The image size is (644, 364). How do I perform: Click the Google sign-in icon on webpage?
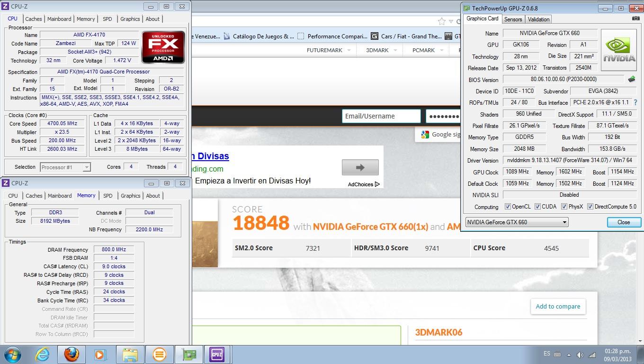pyautogui.click(x=425, y=135)
